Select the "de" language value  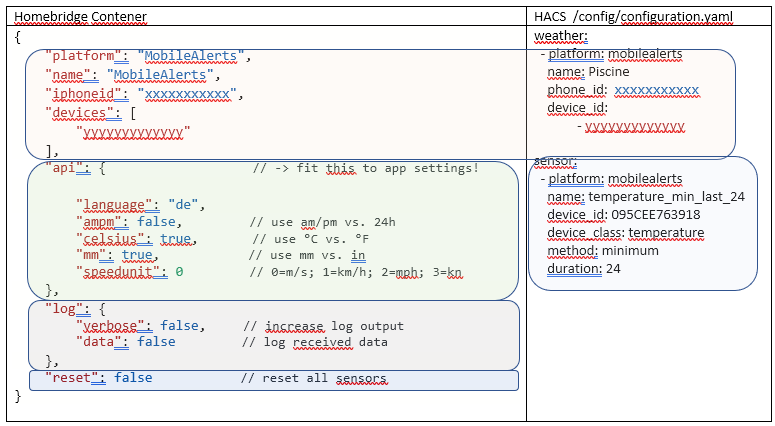[181, 205]
